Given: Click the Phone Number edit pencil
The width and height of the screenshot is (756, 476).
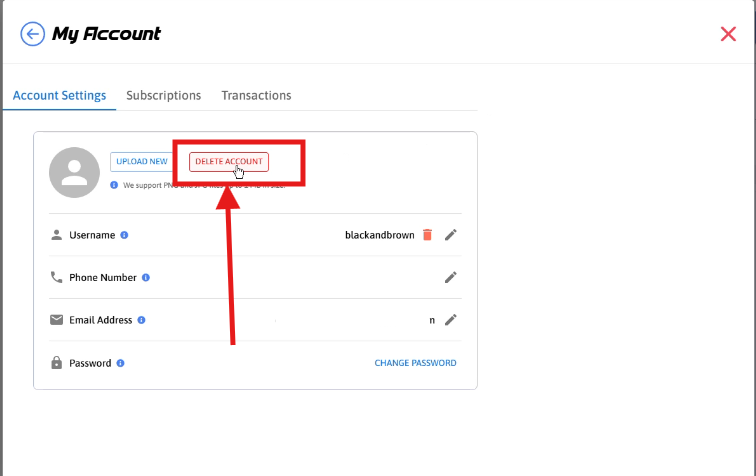Looking at the screenshot, I should (451, 277).
